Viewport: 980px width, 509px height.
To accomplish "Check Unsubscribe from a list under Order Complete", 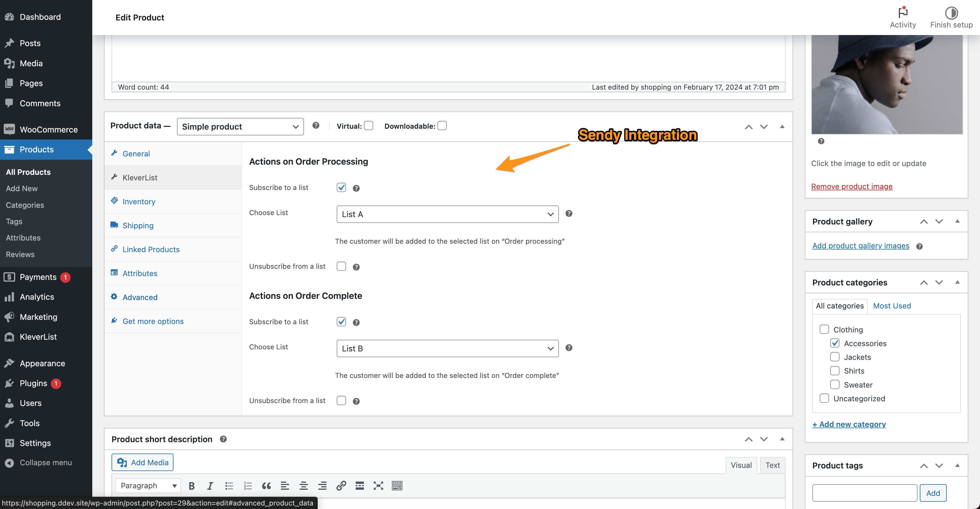I will pyautogui.click(x=341, y=400).
